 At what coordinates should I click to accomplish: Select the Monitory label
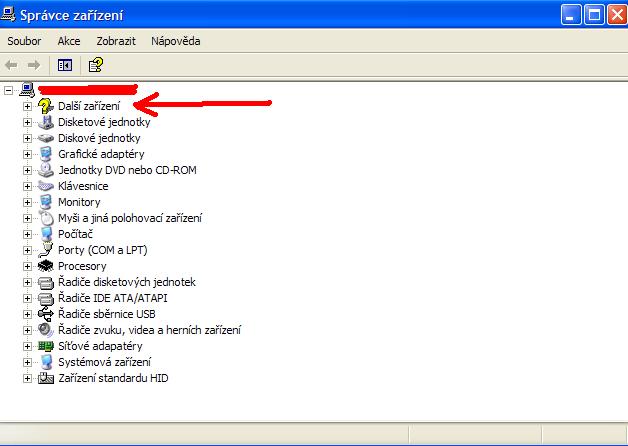click(x=79, y=202)
